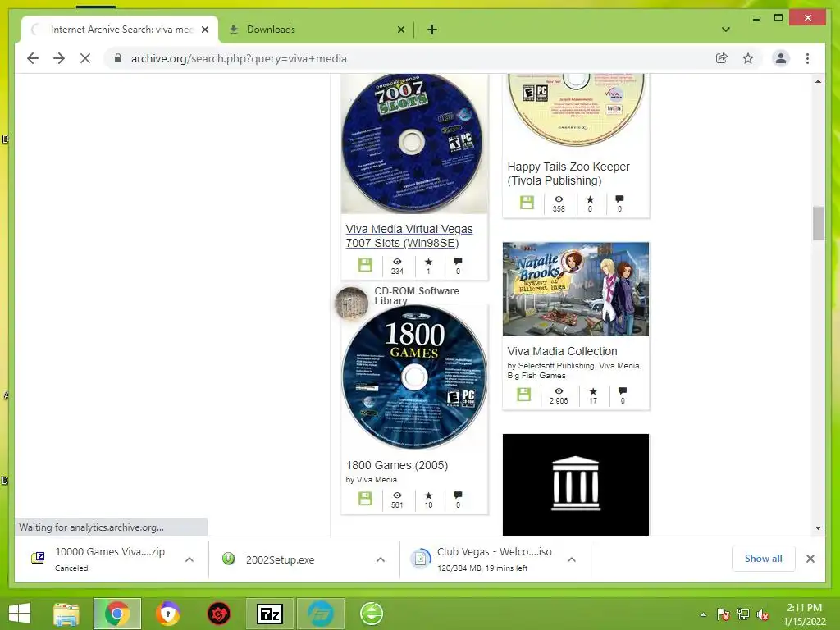Click the software floppy icon under 7007 Slots
This screenshot has width=840, height=630.
(x=365, y=265)
